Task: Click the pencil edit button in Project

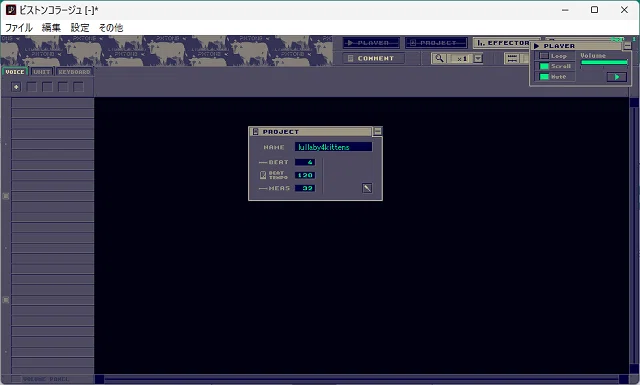Action: pos(367,188)
